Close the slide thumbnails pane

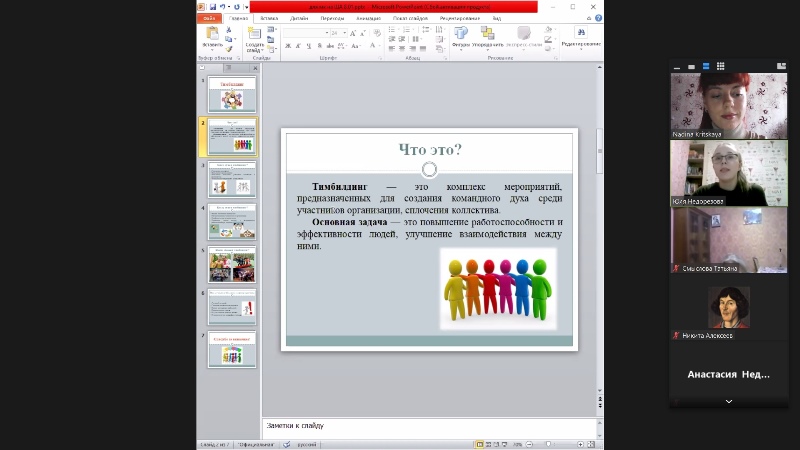[x=255, y=68]
